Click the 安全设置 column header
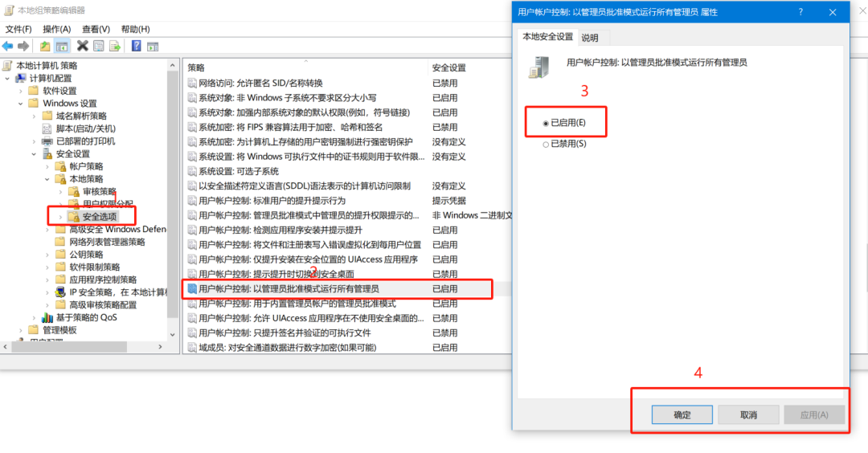This screenshot has height=453, width=868. tap(448, 67)
